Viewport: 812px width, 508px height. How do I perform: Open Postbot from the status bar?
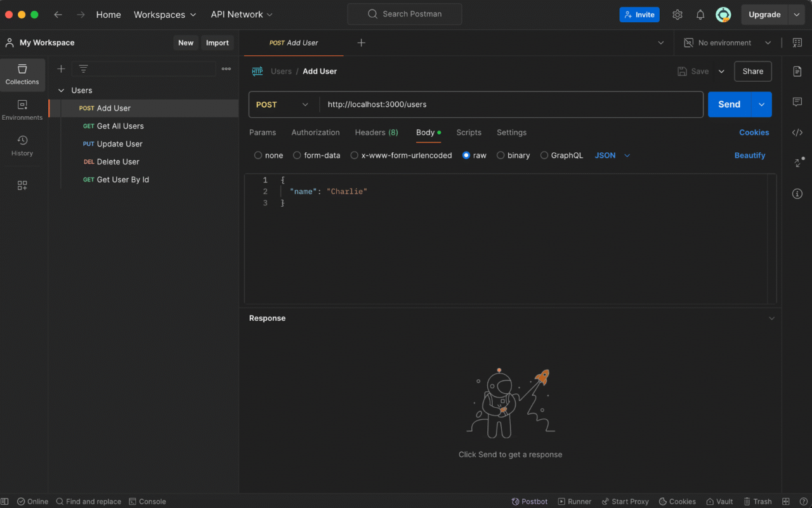click(530, 501)
